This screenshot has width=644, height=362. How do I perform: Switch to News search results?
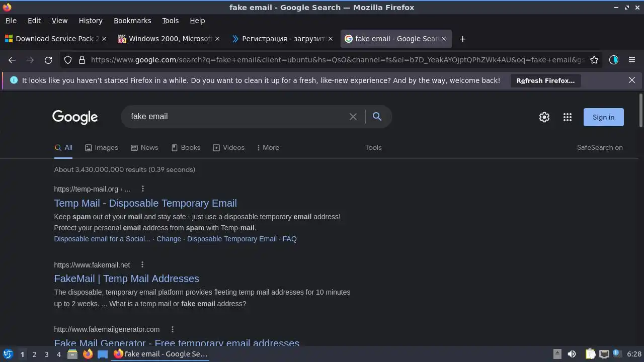[x=144, y=147]
